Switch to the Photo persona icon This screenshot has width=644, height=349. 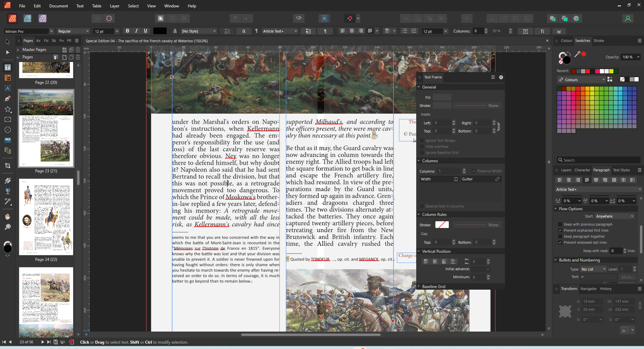click(43, 18)
